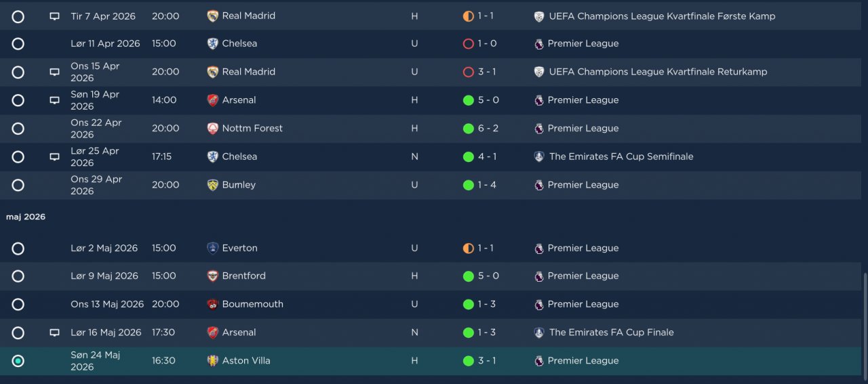Viewport: 868px width, 384px height.
Task: Select the already-checked Aston Villa match radio
Action: click(18, 361)
